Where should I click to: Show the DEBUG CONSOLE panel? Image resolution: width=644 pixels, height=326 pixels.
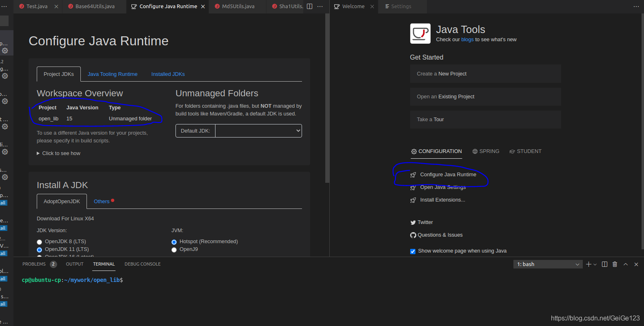click(142, 264)
